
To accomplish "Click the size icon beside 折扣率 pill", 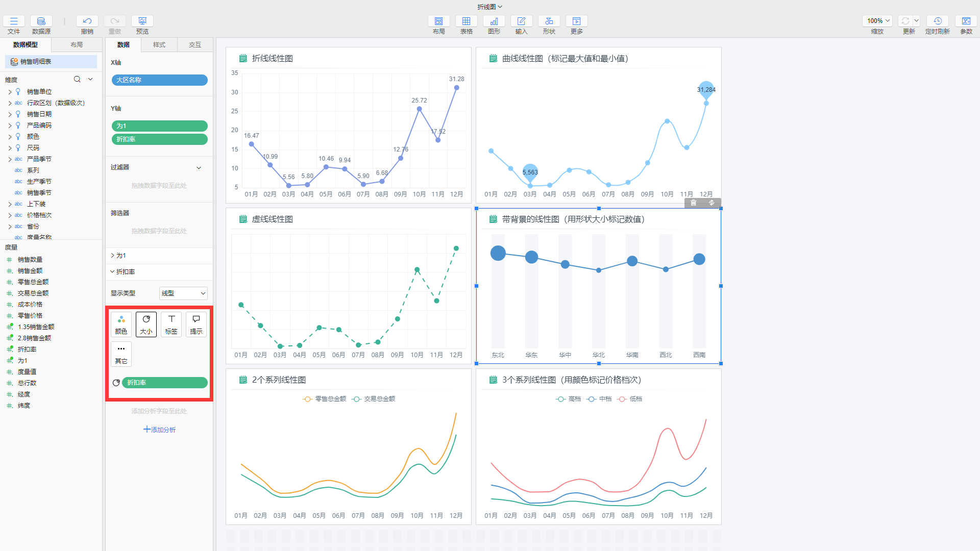I will click(116, 383).
